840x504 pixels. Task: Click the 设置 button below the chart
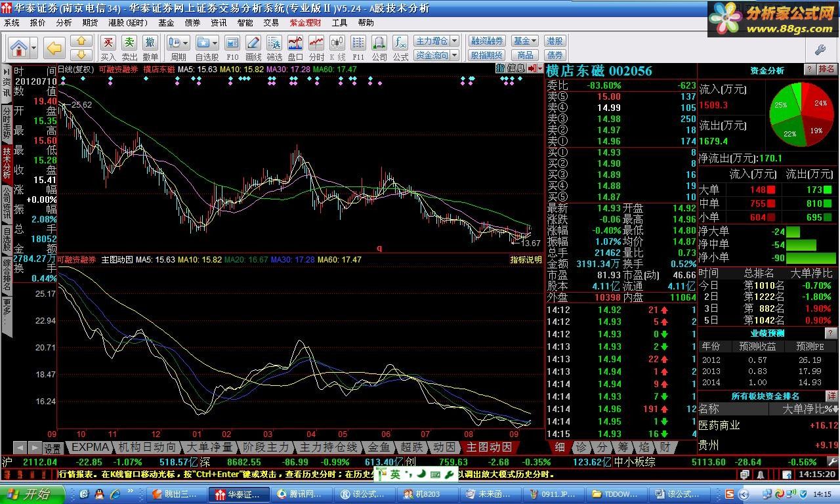(x=52, y=448)
